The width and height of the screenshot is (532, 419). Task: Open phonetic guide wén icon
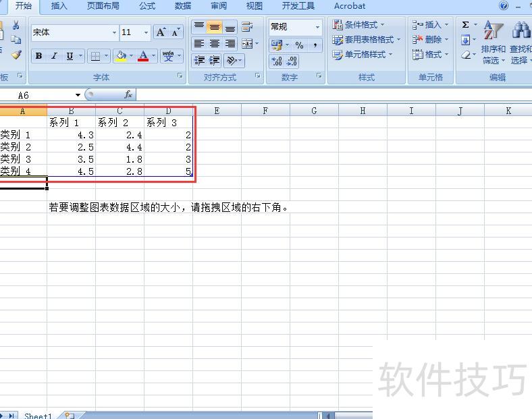coord(168,56)
